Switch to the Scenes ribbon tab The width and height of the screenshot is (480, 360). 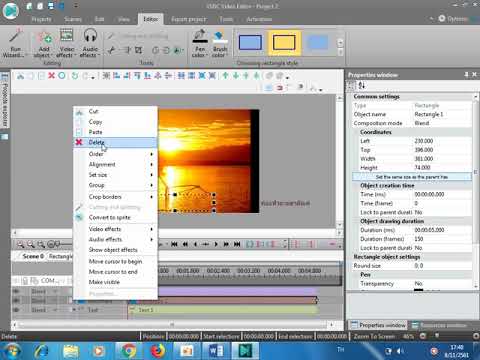pos(73,19)
